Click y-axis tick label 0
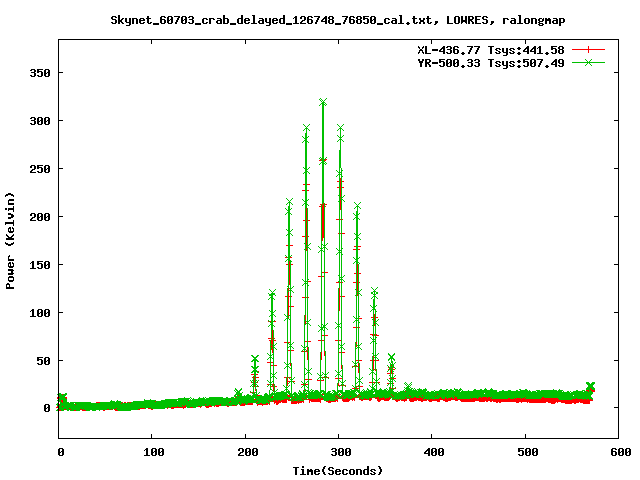 (47, 408)
